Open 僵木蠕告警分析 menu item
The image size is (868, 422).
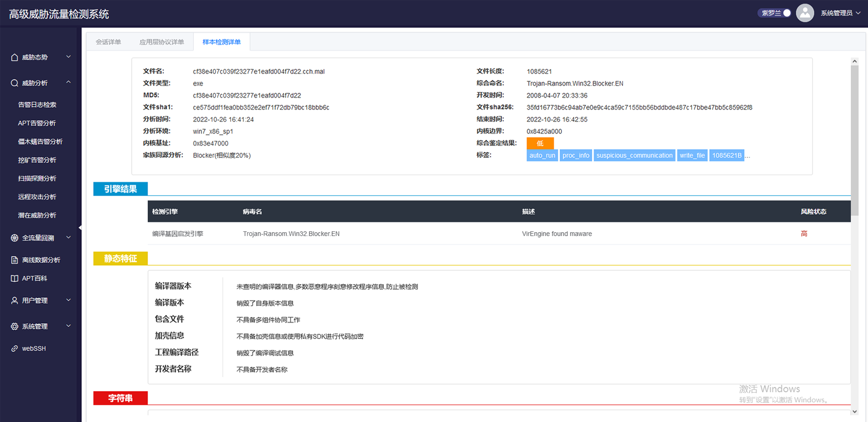click(x=40, y=142)
